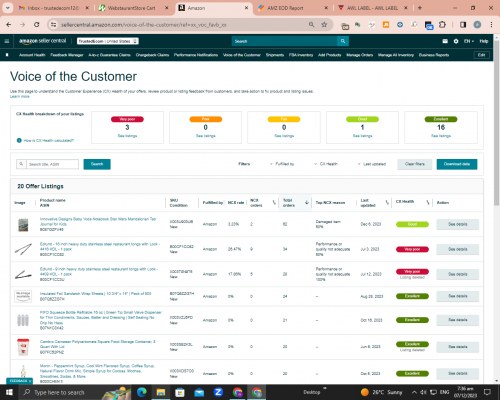Open Feedback Manager in navigation bar
Screen dimensions: 500x400
pos(67,55)
